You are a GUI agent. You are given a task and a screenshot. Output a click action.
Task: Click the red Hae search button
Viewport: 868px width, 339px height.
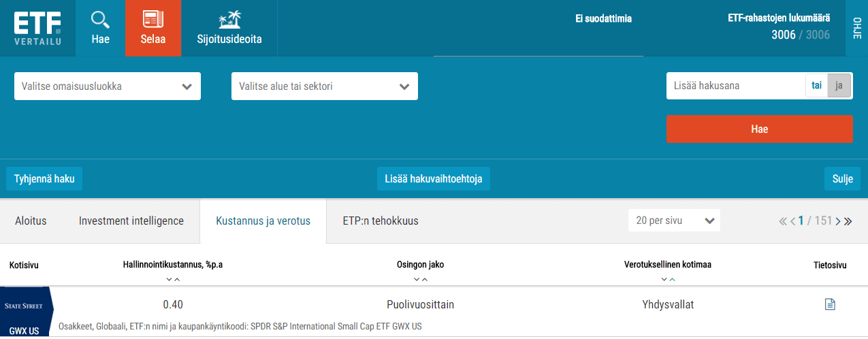(760, 129)
